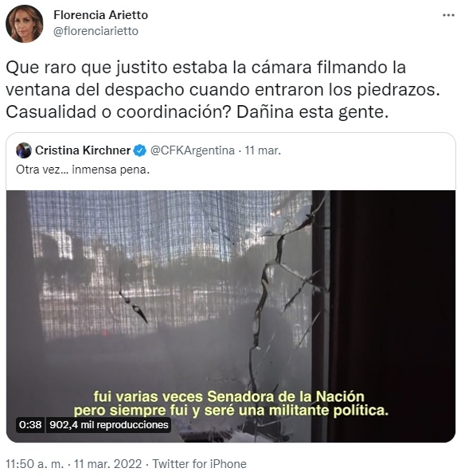Image resolution: width=461 pixels, height=476 pixels.
Task: Click the 0:38 video duration badge
Action: pos(30,424)
